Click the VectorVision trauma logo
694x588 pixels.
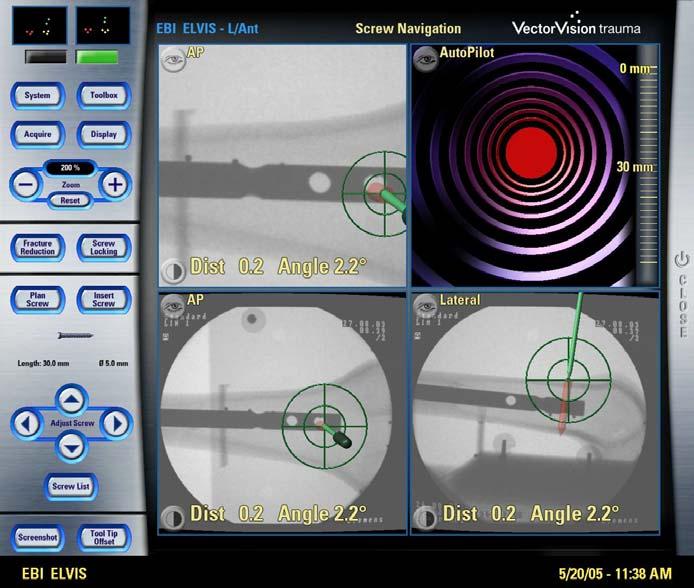click(x=576, y=26)
